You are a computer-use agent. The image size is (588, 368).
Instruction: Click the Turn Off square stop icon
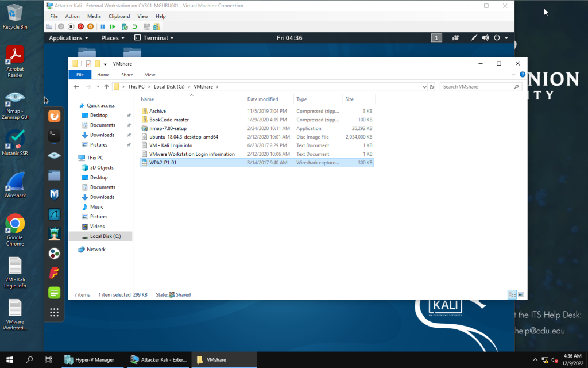point(71,26)
